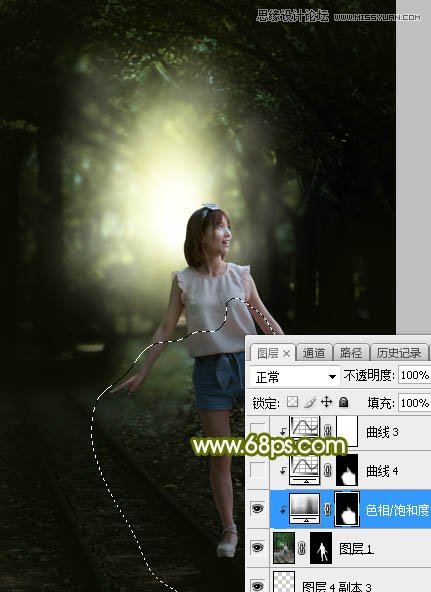
Task: Hide the 色相/饱和度 layer
Action: [x=257, y=509]
